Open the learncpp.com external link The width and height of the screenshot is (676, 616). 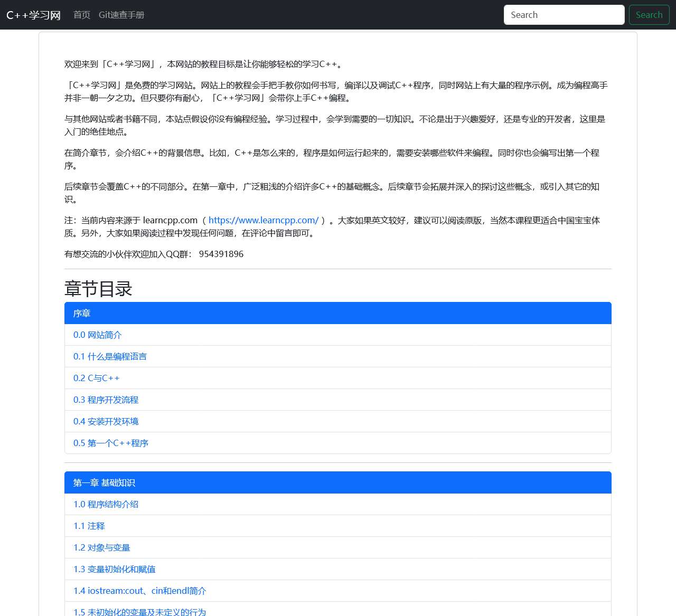(x=264, y=220)
